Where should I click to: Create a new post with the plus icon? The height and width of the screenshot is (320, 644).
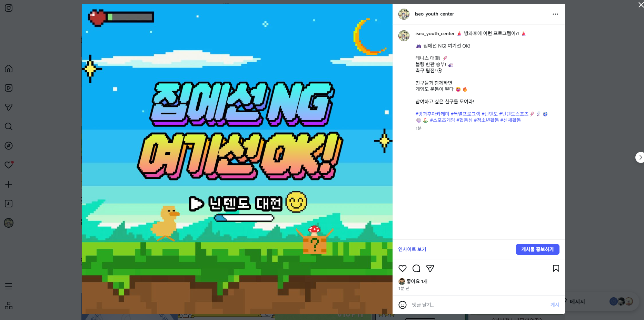point(9,184)
